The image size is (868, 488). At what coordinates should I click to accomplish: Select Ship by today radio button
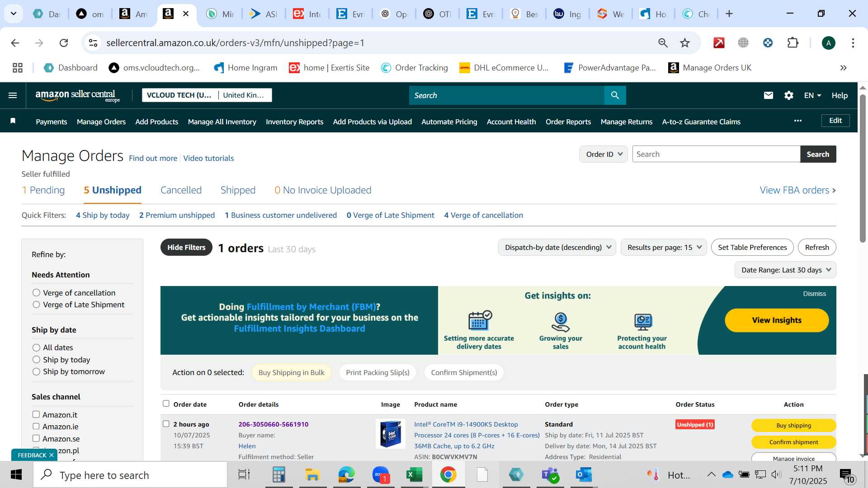coord(37,360)
